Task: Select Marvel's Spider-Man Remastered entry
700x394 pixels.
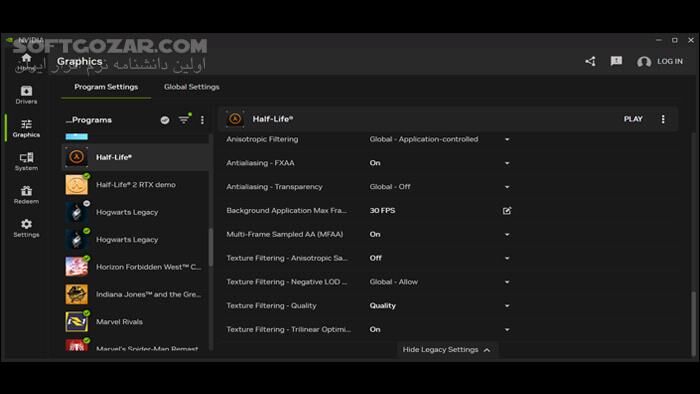Action: pyautogui.click(x=135, y=346)
